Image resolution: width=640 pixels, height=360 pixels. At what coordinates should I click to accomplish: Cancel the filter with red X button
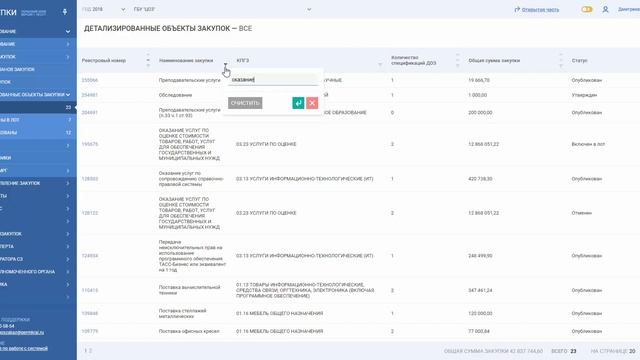(x=312, y=103)
